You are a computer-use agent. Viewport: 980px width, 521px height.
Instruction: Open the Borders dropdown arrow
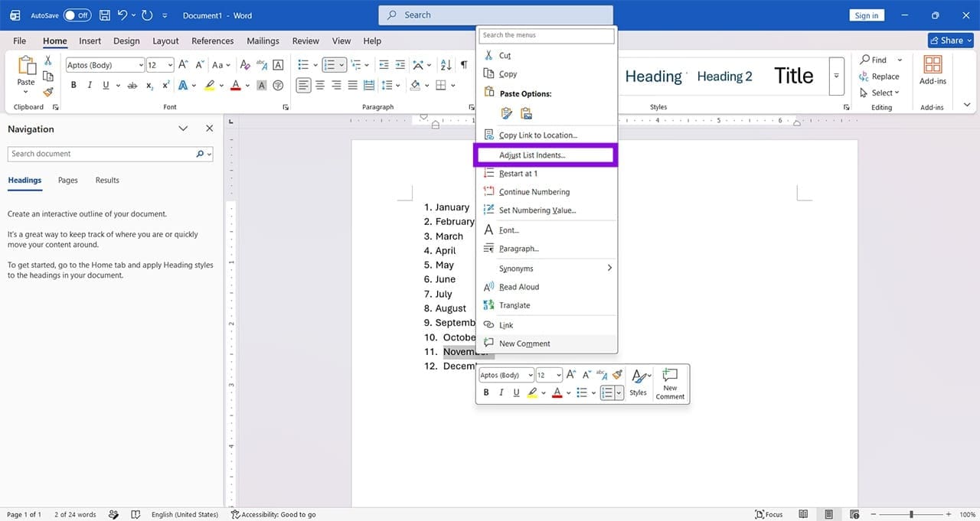(453, 86)
